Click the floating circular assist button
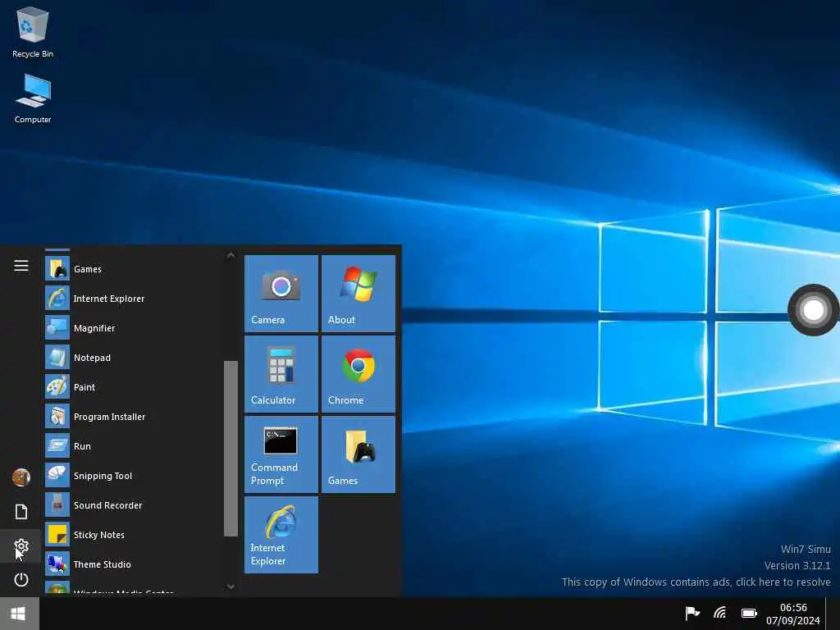Image resolution: width=840 pixels, height=630 pixels. [x=813, y=309]
